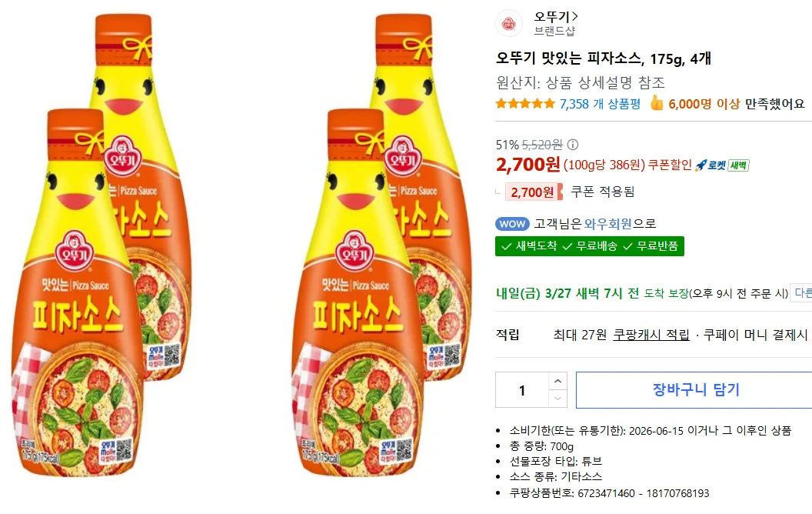The width and height of the screenshot is (812, 514).
Task: Click the price info circle icon
Action: tap(573, 145)
